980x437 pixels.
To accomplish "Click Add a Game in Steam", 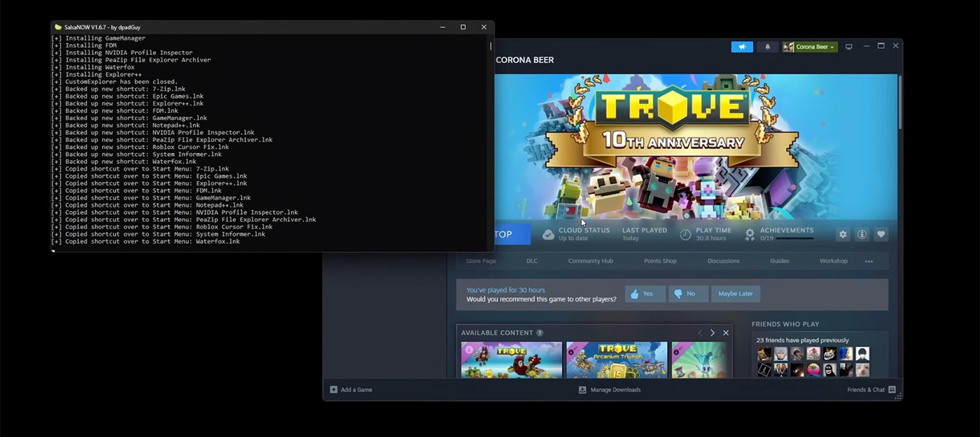I will point(351,389).
